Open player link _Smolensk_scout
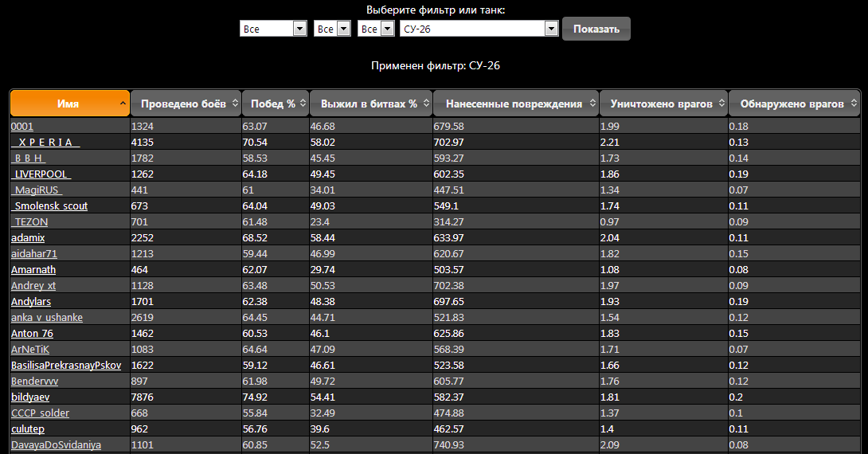 click(49, 206)
